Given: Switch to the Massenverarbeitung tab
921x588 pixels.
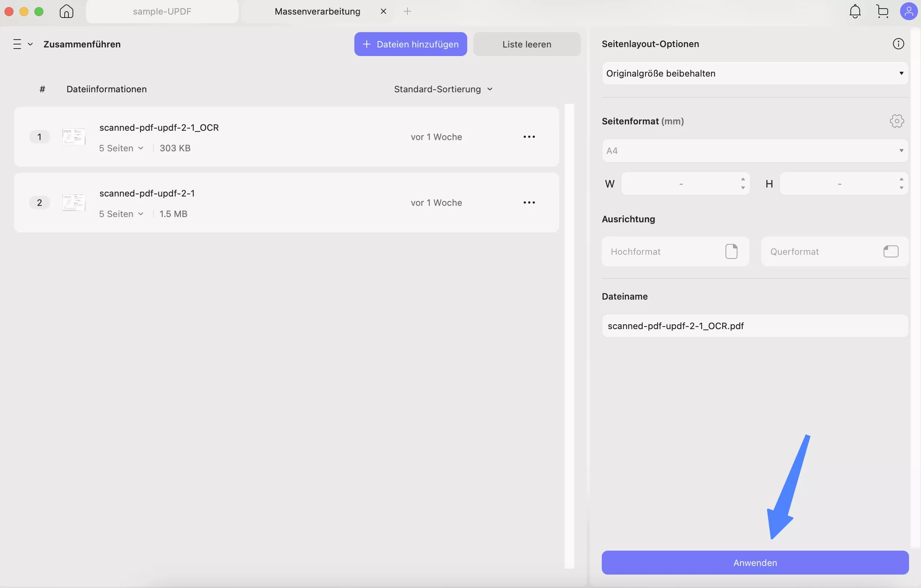Looking at the screenshot, I should tap(317, 11).
